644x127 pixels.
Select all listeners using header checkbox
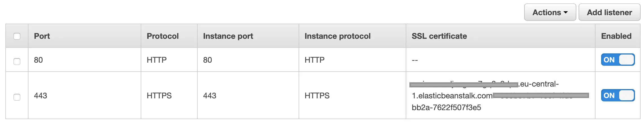[x=17, y=36]
